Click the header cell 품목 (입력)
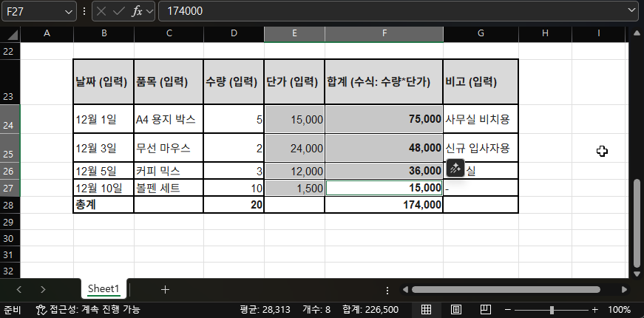644x318 pixels. pos(169,82)
